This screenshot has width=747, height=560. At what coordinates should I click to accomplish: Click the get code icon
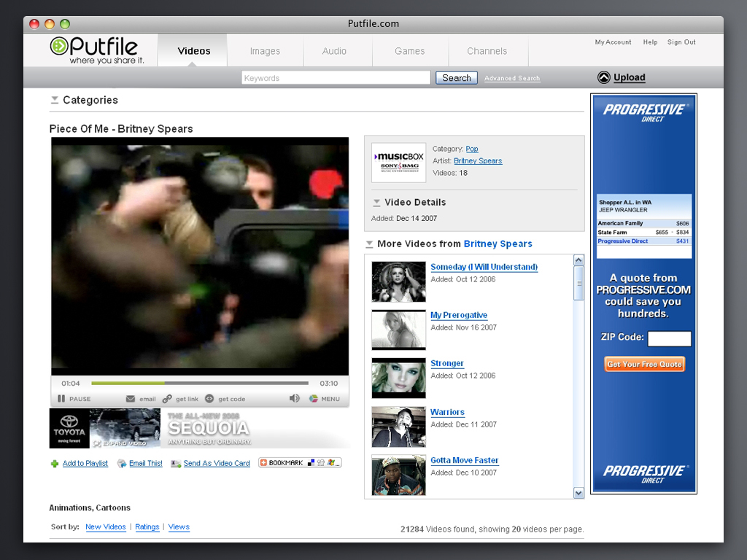click(209, 399)
